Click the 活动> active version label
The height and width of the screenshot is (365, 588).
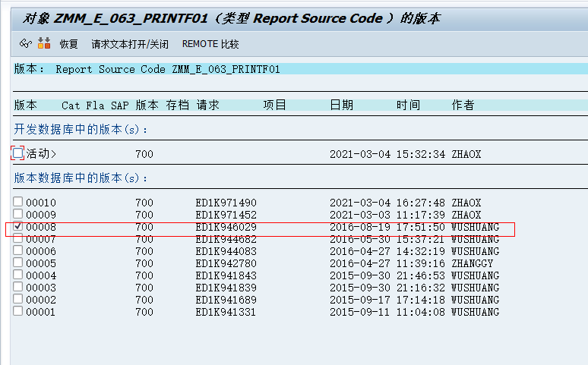[41, 153]
